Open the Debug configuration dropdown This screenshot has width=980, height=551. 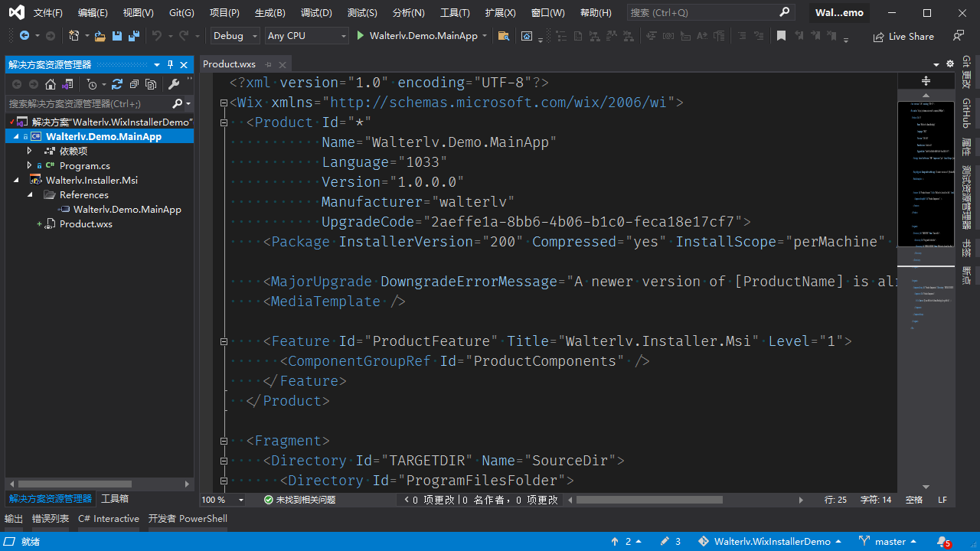(x=235, y=36)
